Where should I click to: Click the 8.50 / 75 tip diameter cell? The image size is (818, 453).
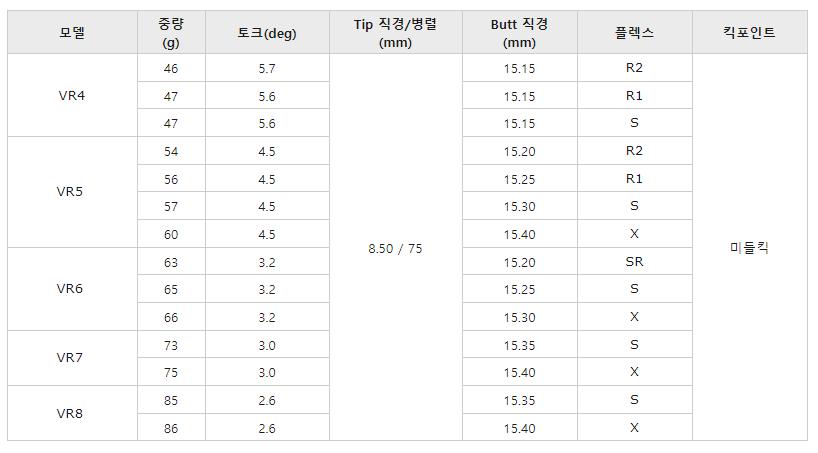395,248
